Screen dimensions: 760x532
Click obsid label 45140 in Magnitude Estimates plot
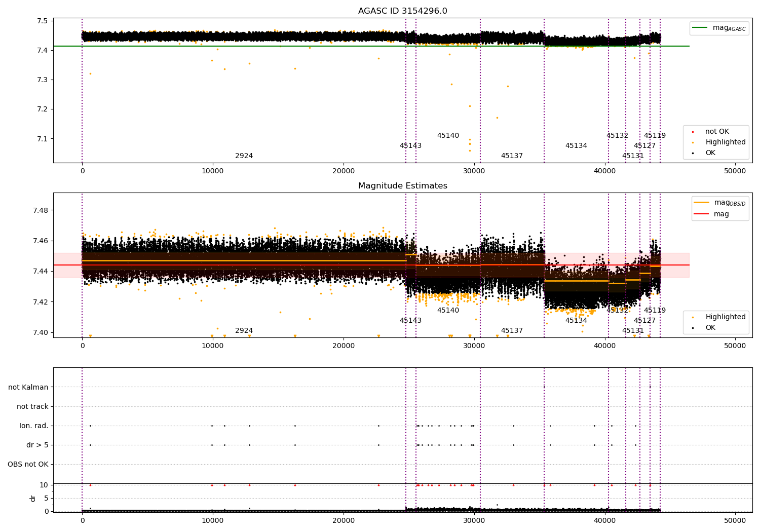[x=448, y=311]
